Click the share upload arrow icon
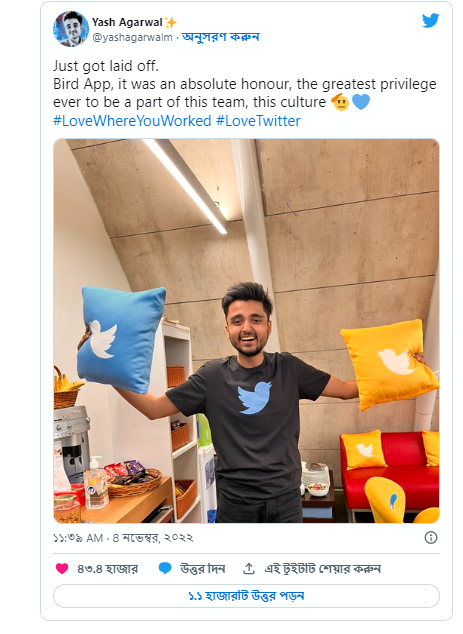Image resolution: width=463 pixels, height=634 pixels. 249,568
